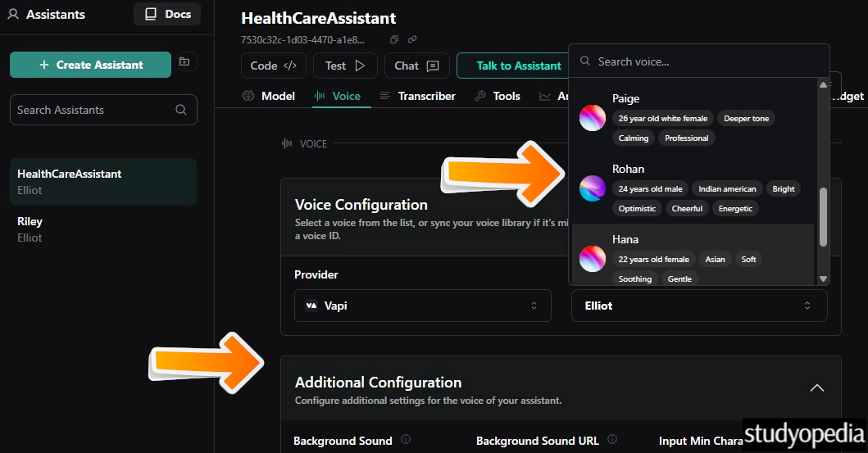Click the 'Energetic' tag under Rohan
The width and height of the screenshot is (868, 453).
pyautogui.click(x=735, y=209)
